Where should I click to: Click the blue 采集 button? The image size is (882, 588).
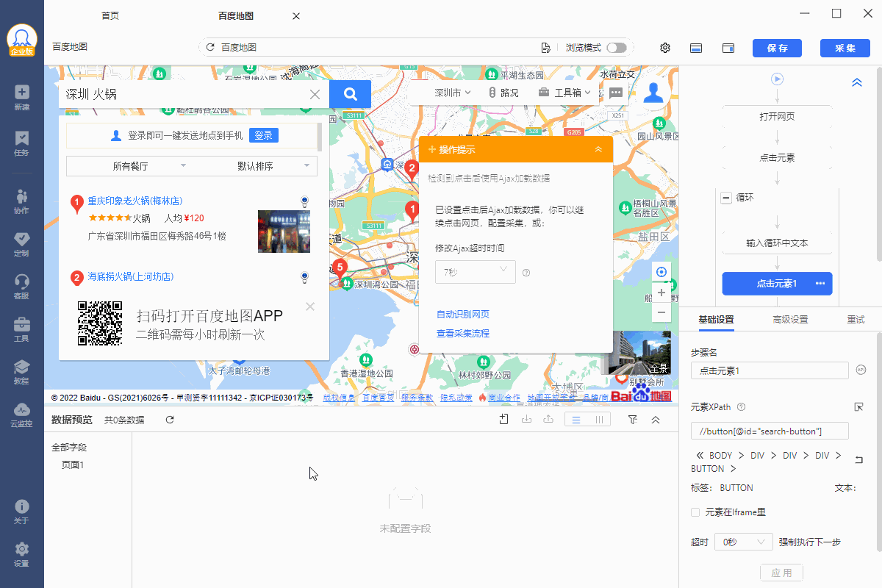tap(845, 48)
